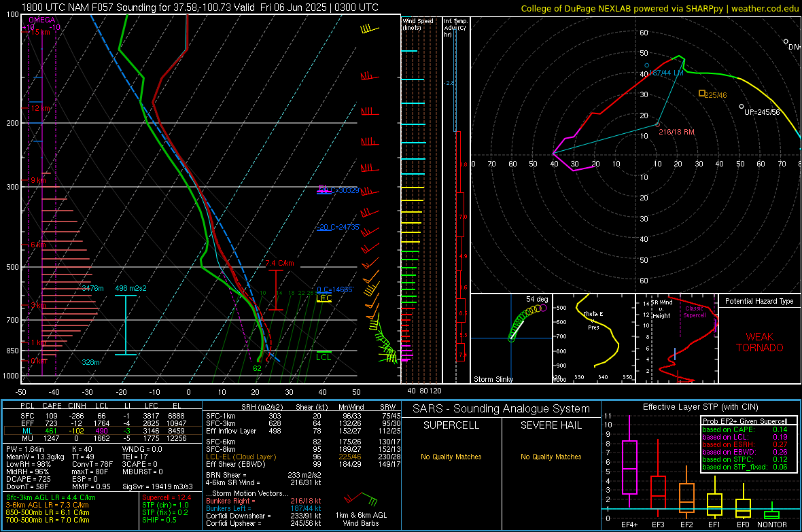Select the "Eff Inflow Layer" row
The height and width of the screenshot is (532, 802).
pos(303,431)
